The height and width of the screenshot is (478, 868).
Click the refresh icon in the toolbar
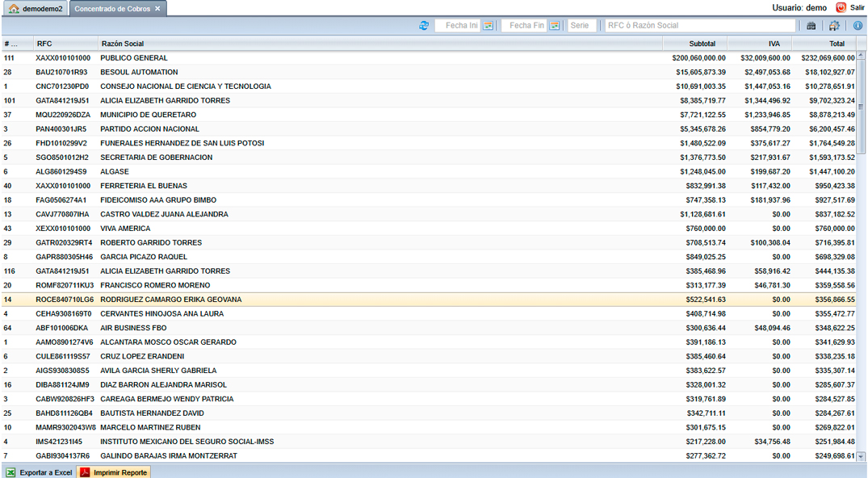point(424,26)
